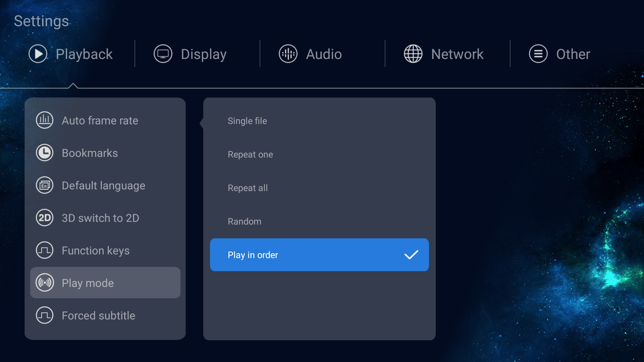Image resolution: width=644 pixels, height=362 pixels.
Task: Select the Play mode setting
Action: [105, 283]
